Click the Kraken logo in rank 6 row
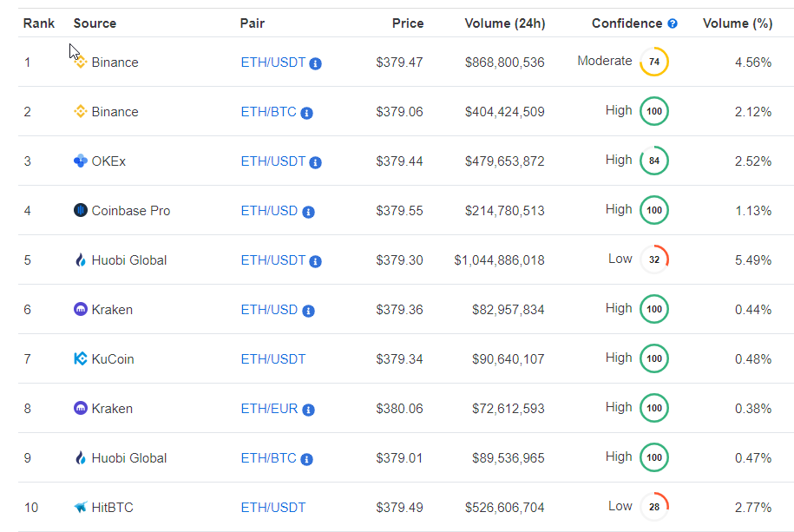Image resolution: width=794 pixels, height=532 pixels. point(81,309)
